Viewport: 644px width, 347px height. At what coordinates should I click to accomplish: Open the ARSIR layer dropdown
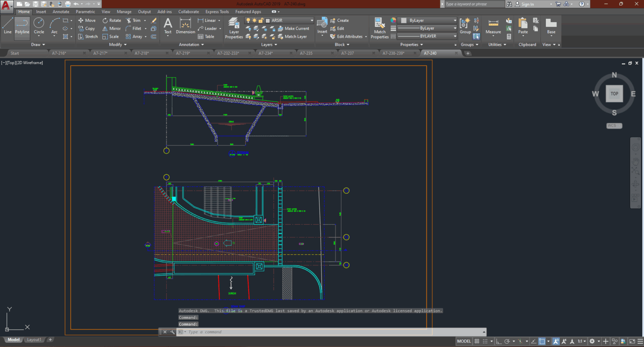point(312,20)
